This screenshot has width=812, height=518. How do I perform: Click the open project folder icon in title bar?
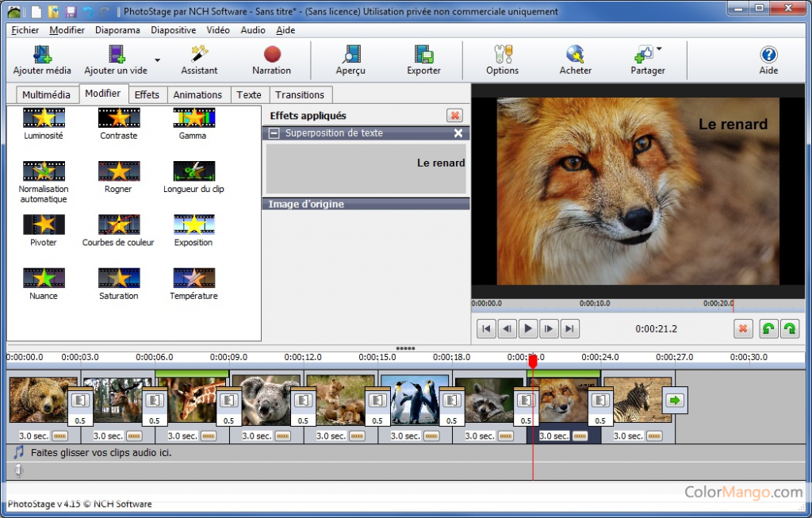tap(53, 11)
